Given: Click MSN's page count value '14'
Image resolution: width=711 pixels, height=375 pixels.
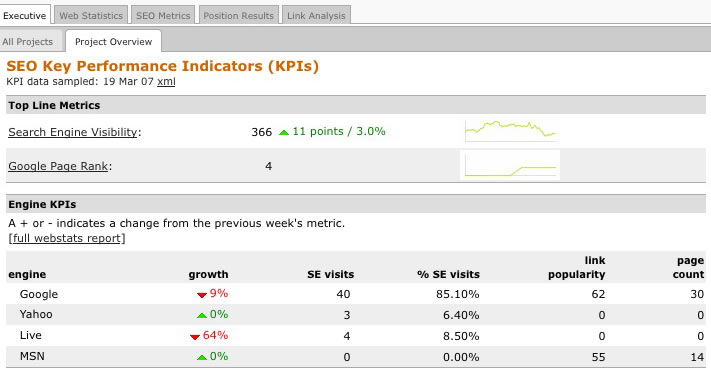Looking at the screenshot, I should pyautogui.click(x=697, y=357).
